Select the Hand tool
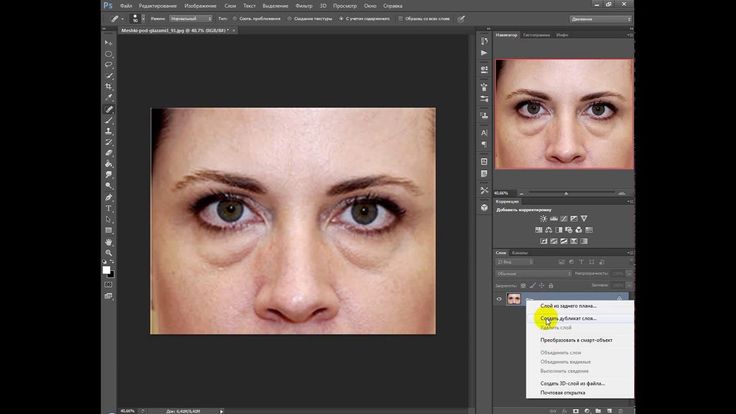 pos(108,242)
